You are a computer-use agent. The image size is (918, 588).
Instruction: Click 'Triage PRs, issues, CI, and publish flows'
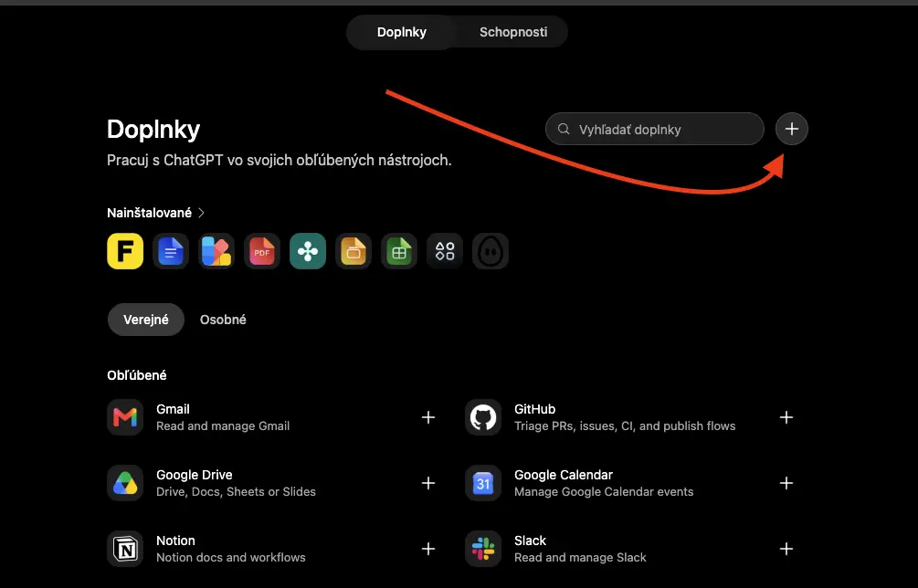pos(625,425)
